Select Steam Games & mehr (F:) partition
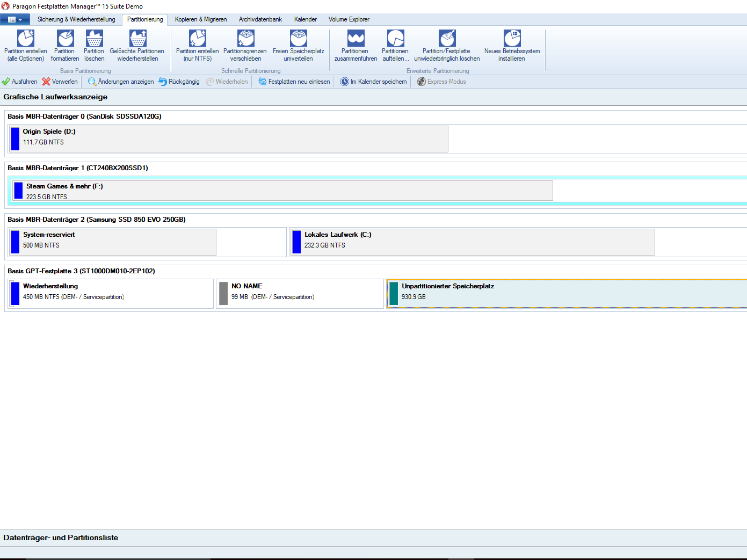Screen dimensions: 747x560 click(x=282, y=191)
